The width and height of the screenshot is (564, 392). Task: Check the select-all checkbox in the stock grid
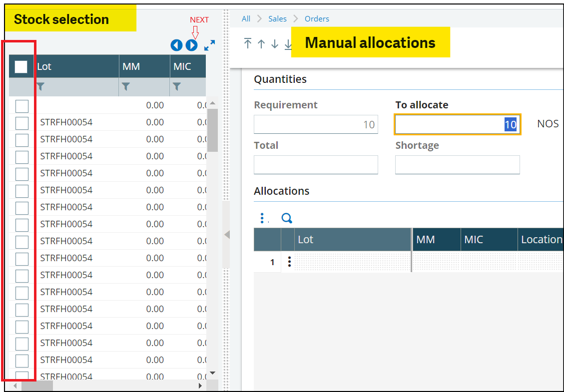point(20,65)
